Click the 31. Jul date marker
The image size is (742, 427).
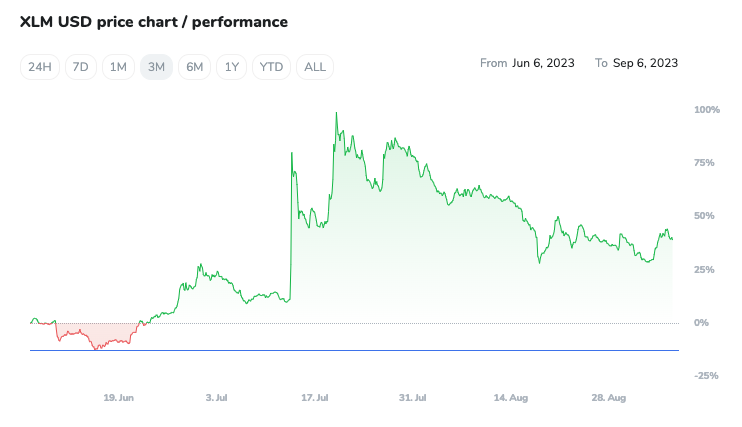click(x=413, y=398)
